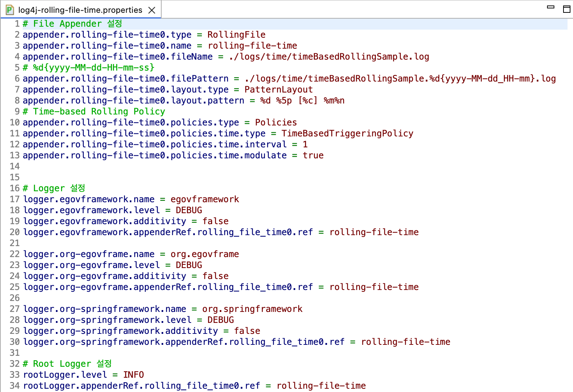Viewport: 573px width, 392px height.
Task: Click the fileName path ending in timeBasedRollingSample.log
Action: click(x=329, y=57)
